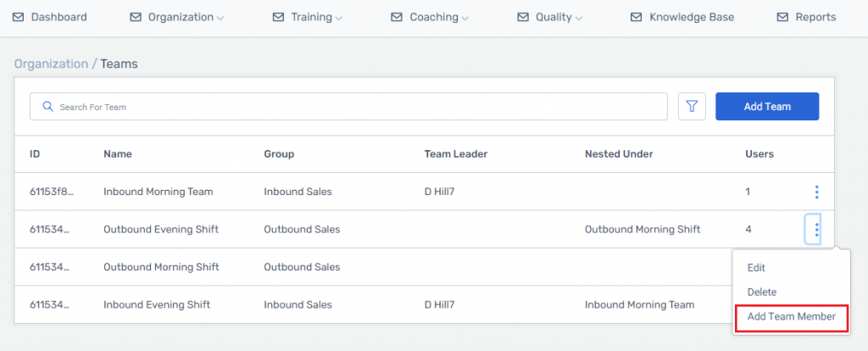The image size is (868, 351).
Task: Click the Quality envelope icon
Action: tap(522, 17)
